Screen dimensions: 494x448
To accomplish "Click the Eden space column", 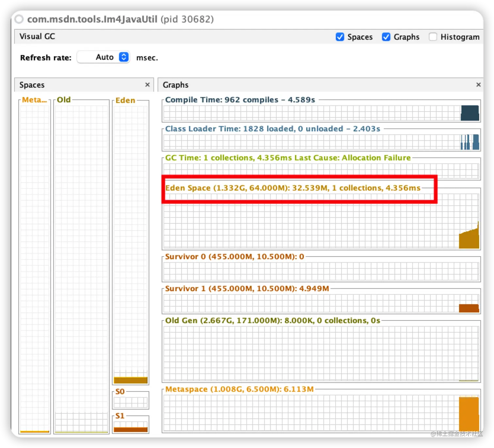I will coord(131,243).
